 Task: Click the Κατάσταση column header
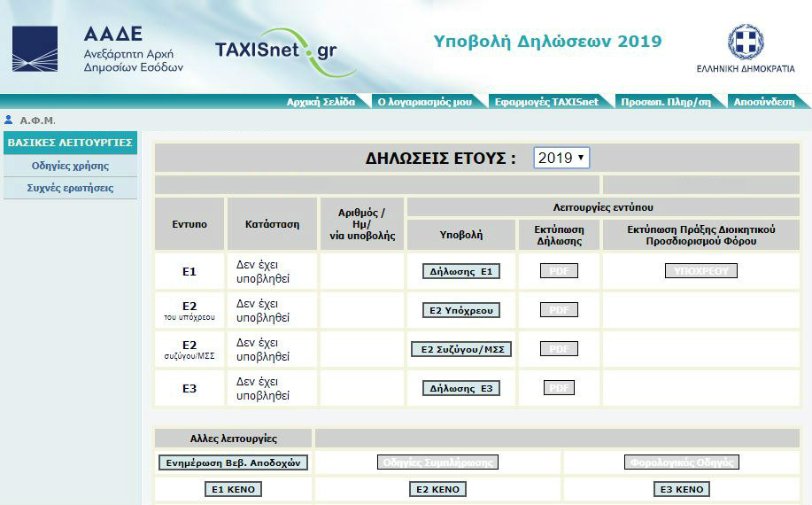click(273, 224)
